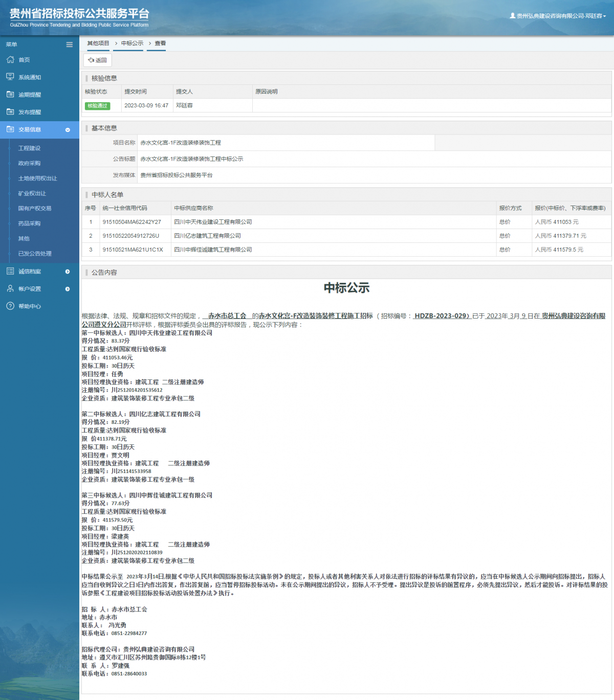The height and width of the screenshot is (700, 614).
Task: Click 中标公示 breadcrumb link
Action: (132, 43)
